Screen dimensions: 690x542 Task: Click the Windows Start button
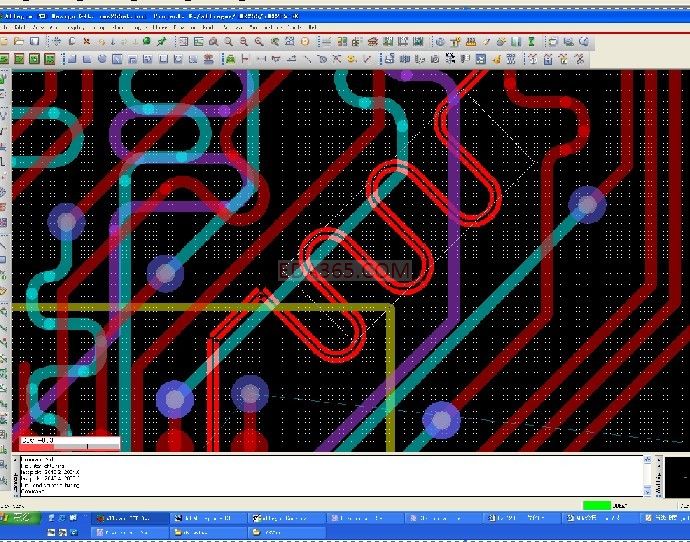click(20, 518)
